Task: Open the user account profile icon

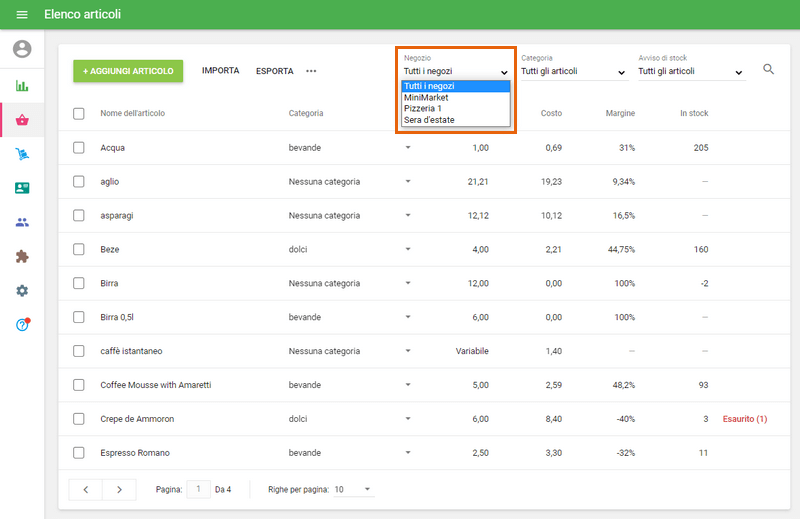Action: point(22,49)
